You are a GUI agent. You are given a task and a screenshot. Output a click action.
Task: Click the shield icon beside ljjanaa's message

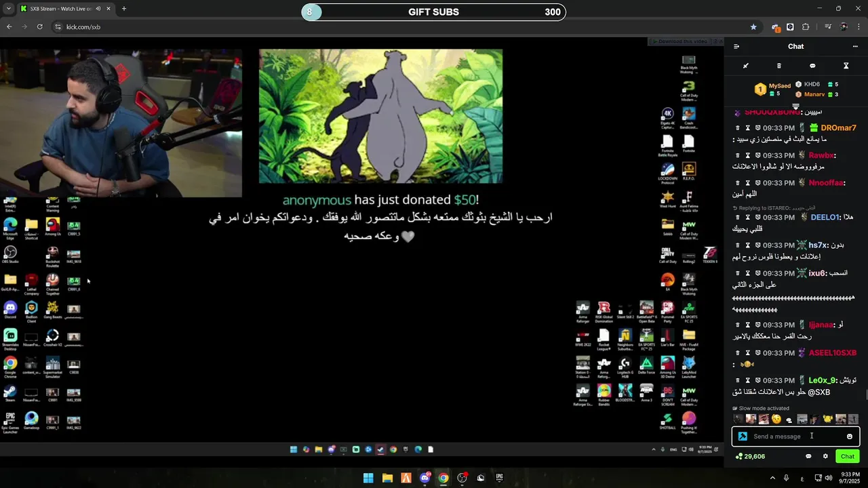[757, 325]
